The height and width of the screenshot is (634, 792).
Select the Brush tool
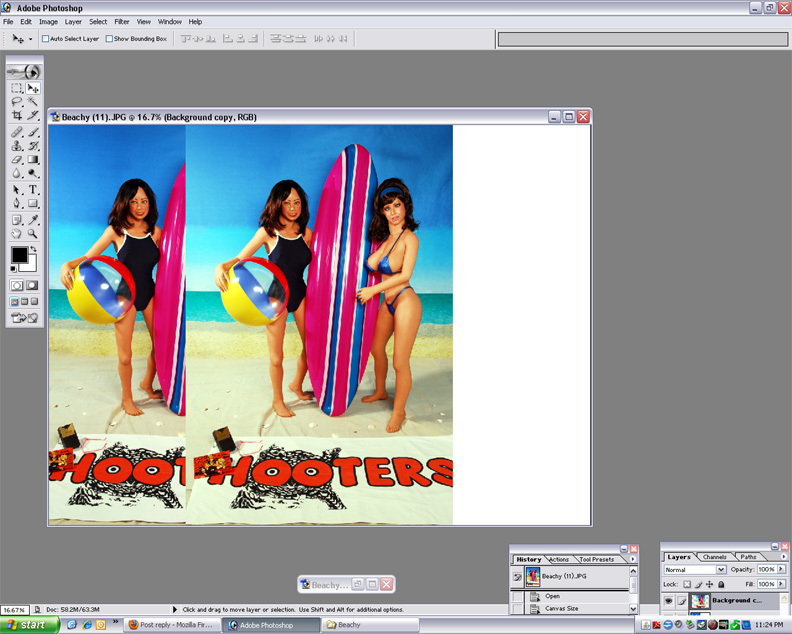[33, 132]
